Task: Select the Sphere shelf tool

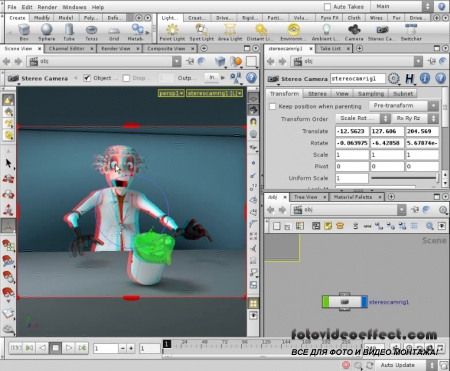Action: (x=46, y=32)
